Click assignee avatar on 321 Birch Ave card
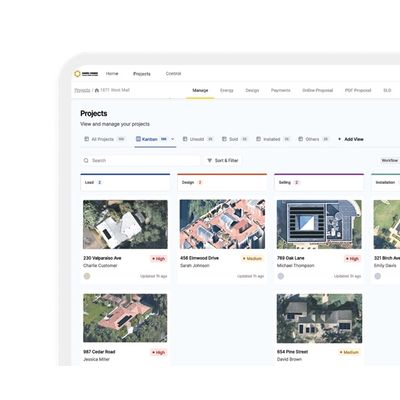This screenshot has width=400, height=400. pyautogui.click(x=378, y=276)
